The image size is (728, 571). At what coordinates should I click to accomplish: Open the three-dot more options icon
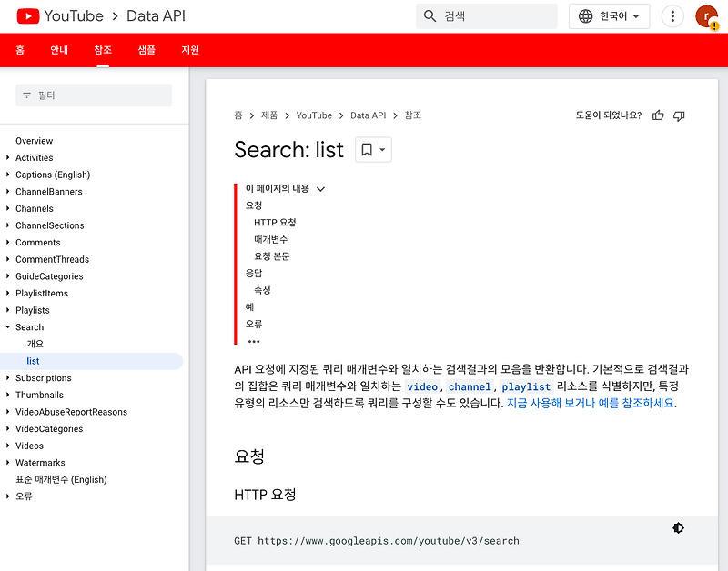click(672, 15)
